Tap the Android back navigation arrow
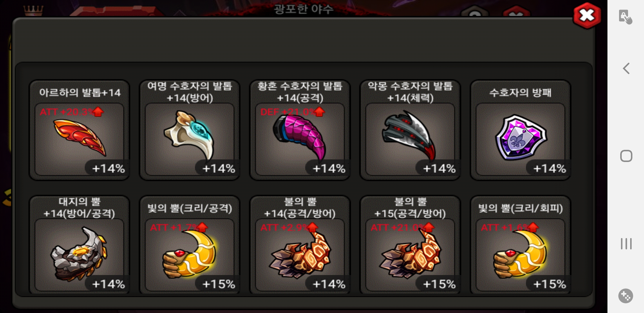This screenshot has width=644, height=313. (x=626, y=69)
